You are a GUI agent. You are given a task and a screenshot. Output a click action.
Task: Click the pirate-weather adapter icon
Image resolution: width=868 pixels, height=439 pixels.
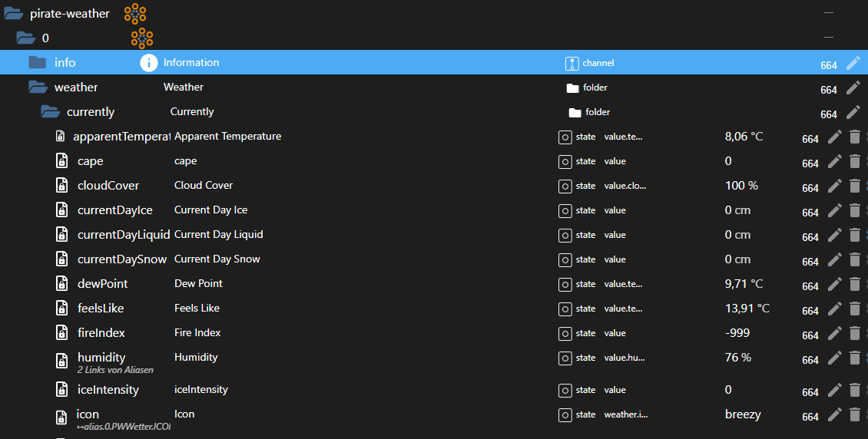coord(135,14)
